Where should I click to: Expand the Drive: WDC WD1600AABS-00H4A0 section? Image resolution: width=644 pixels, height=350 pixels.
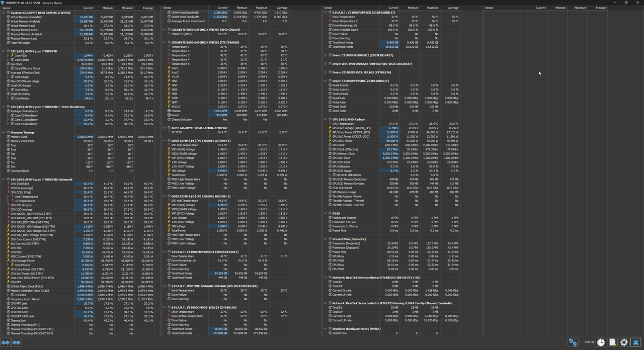(326, 64)
